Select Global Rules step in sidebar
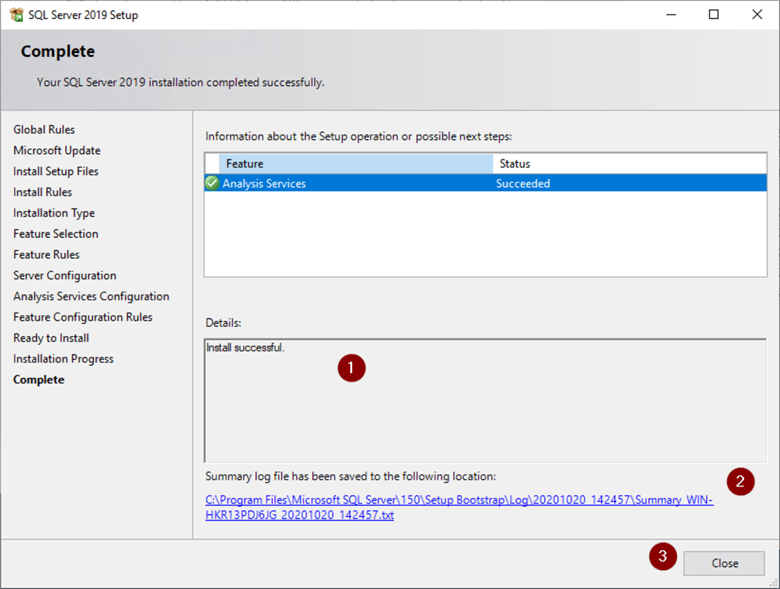The height and width of the screenshot is (589, 780). pos(44,129)
